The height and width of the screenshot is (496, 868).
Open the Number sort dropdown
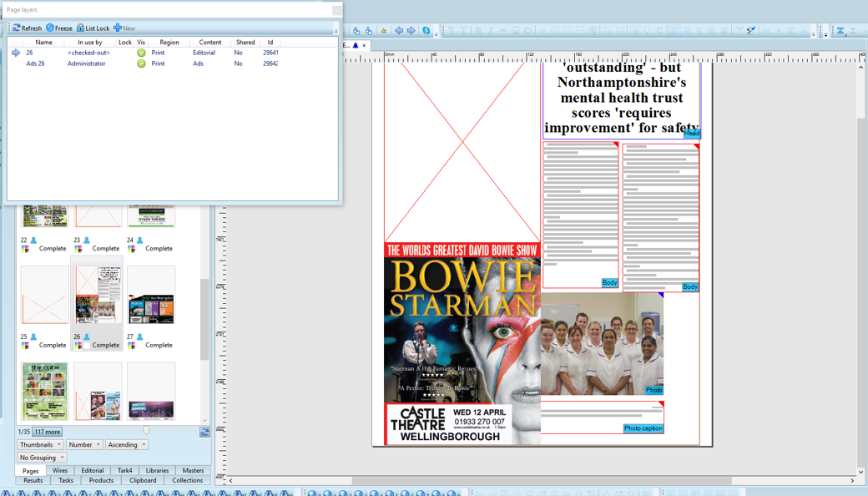point(84,444)
